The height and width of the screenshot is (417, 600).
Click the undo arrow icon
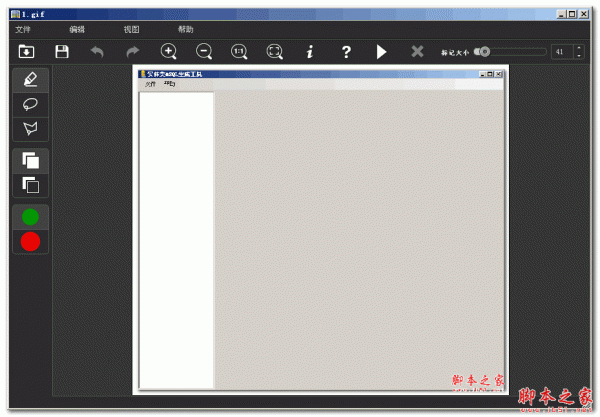[97, 51]
